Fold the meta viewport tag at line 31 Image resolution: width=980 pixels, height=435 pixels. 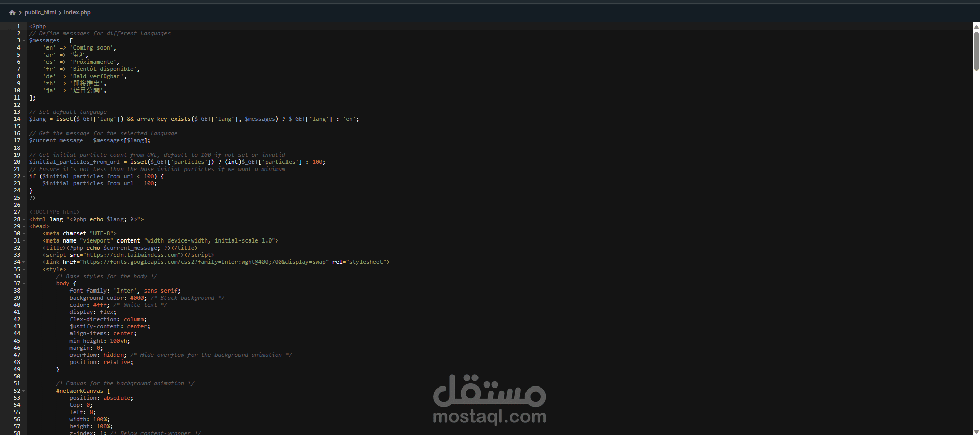click(24, 241)
